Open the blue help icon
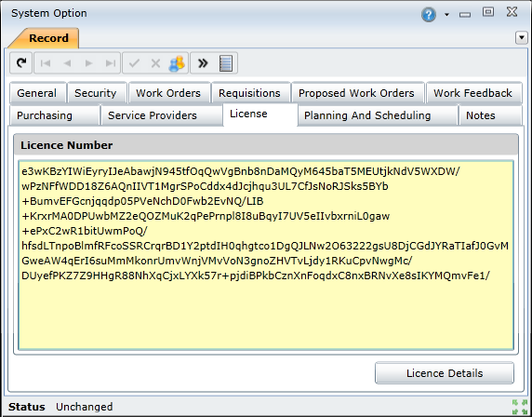 (x=429, y=15)
